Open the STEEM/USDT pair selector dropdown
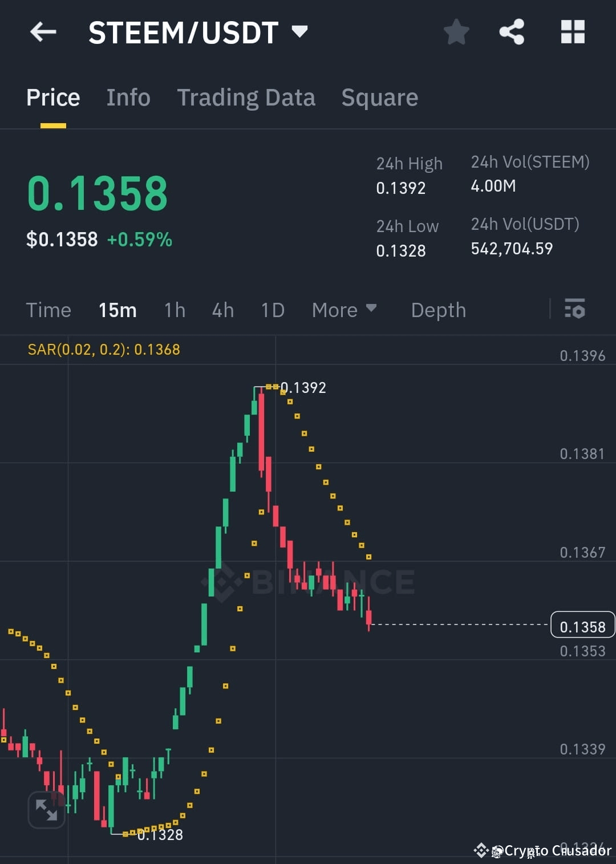Screen dimensions: 616x864 click(x=301, y=31)
